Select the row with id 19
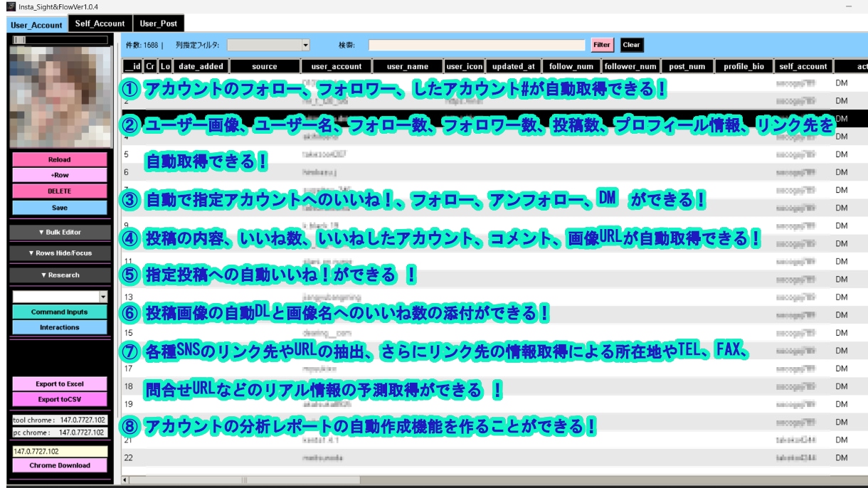 (x=494, y=404)
